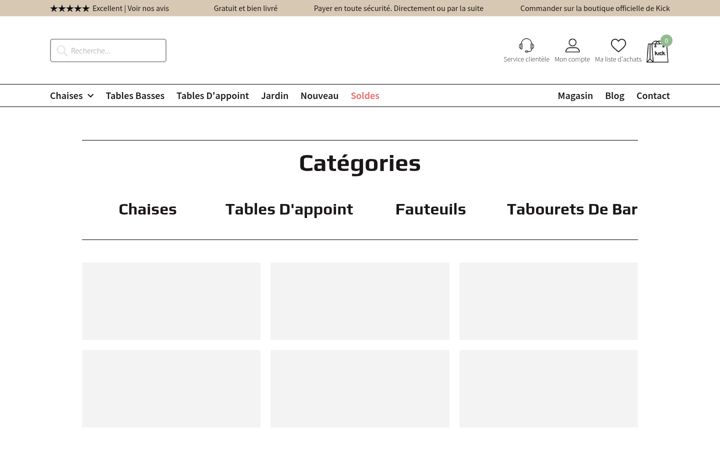The height and width of the screenshot is (450, 720).
Task: Click the search magnifier icon
Action: (62, 51)
